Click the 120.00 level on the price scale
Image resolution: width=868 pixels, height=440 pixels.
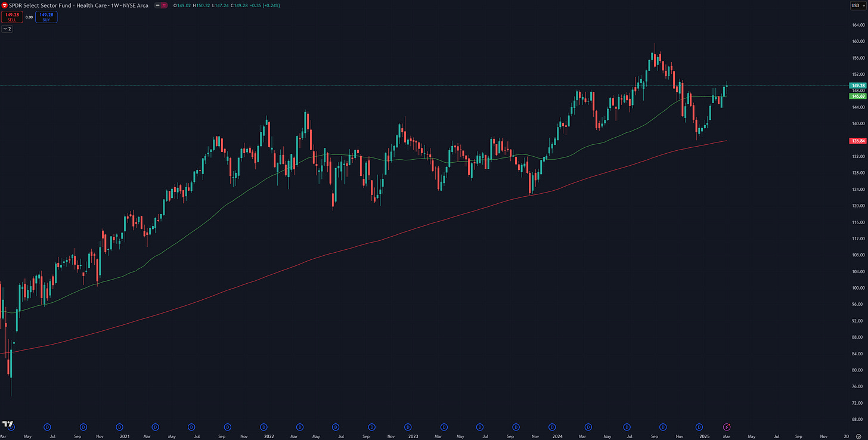[858, 206]
